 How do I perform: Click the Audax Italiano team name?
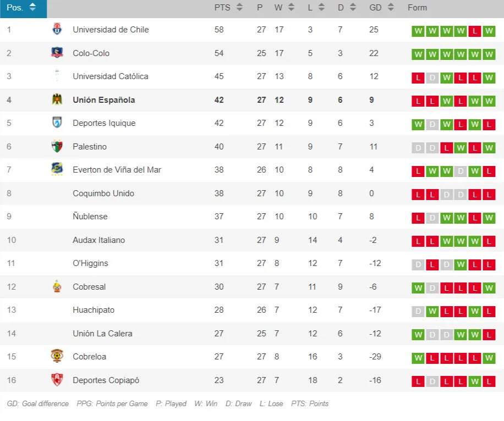[x=99, y=240]
